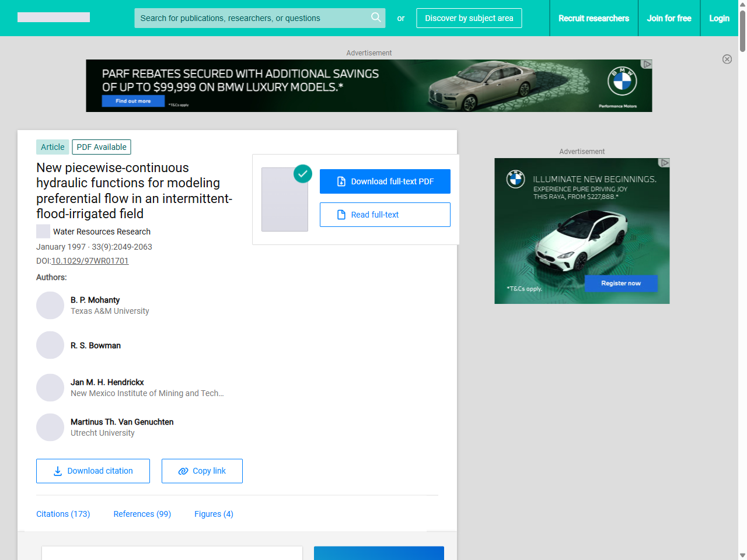Click the publication search input field
This screenshot has width=747, height=560.
click(x=251, y=17)
